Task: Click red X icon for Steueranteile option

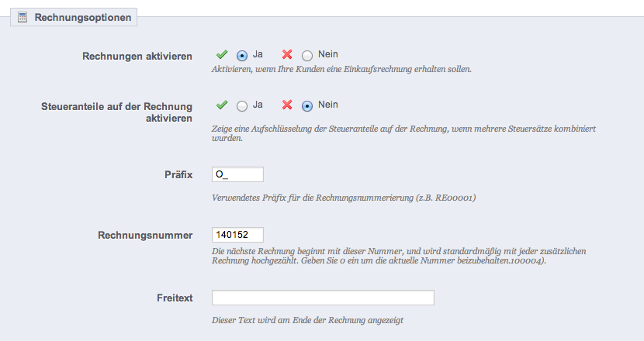Action: tap(287, 105)
